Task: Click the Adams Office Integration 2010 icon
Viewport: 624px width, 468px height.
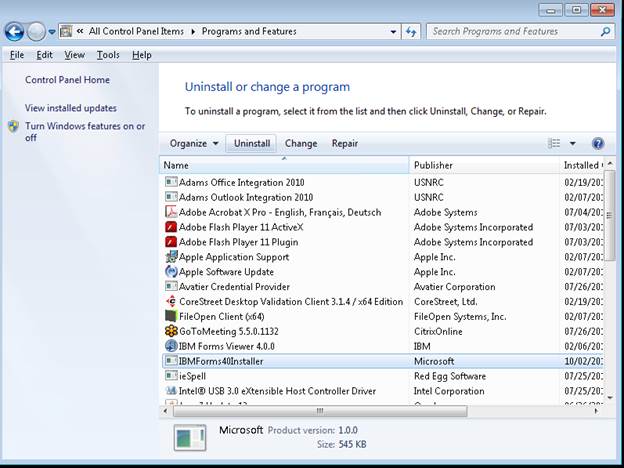Action: coord(171,182)
